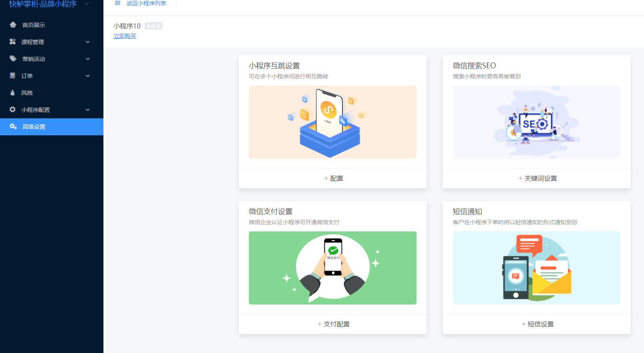This screenshot has width=644, height=353.
Task: Open the 首页展示 menu item
Action: tap(34, 25)
